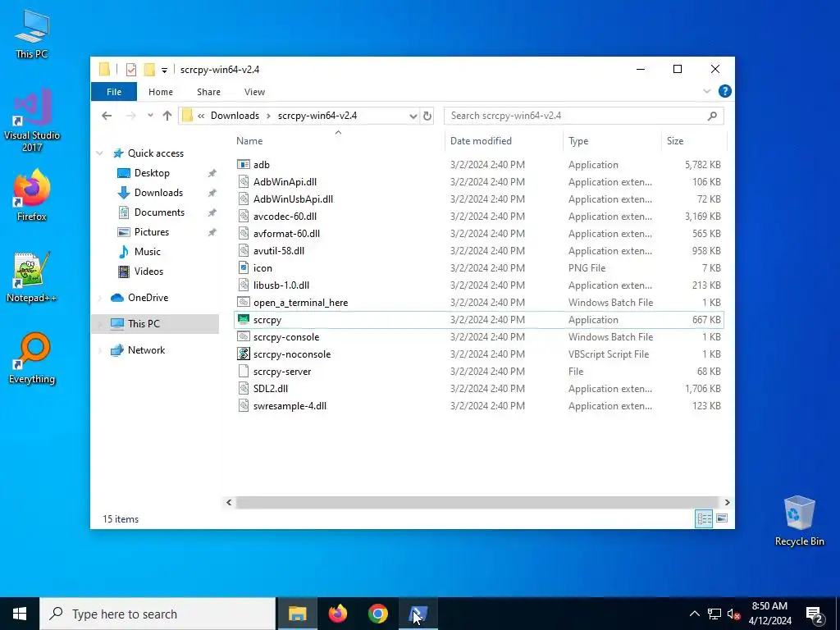Sort by the Name column header
This screenshot has width=840, height=630.
[x=339, y=141]
